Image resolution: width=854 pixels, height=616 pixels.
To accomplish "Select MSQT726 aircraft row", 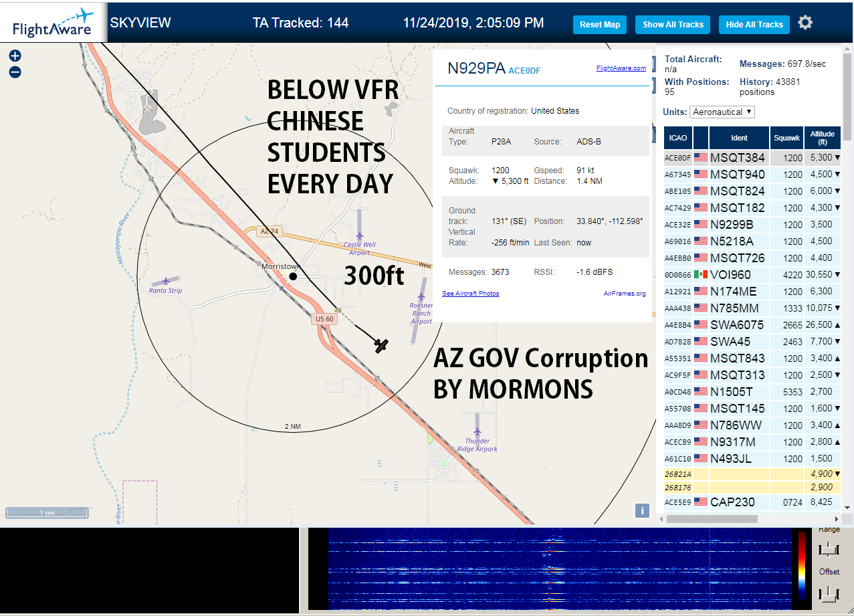I will pyautogui.click(x=752, y=258).
